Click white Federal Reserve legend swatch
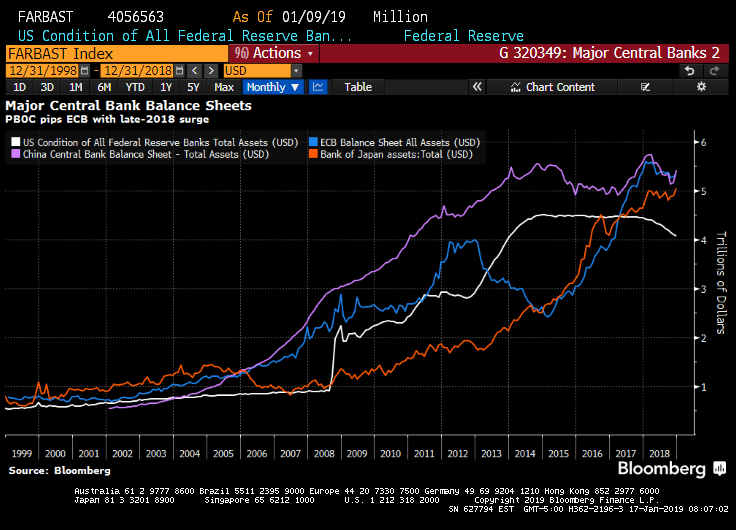Image resolution: width=736 pixels, height=530 pixels. 15,142
